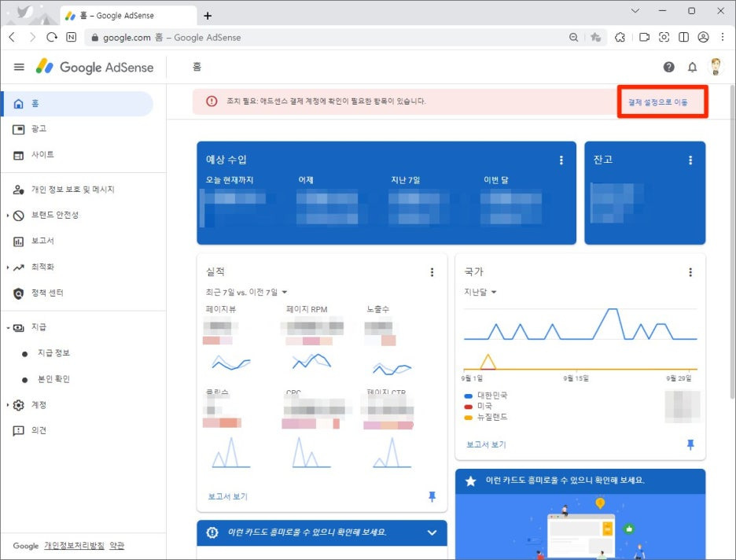The width and height of the screenshot is (736, 560).
Task: Open the 최근 7일 vs. 이전 7일 dropdown
Action: (246, 292)
